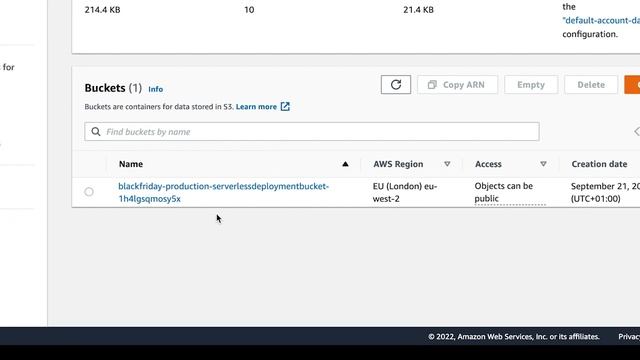Screen dimensions: 640x360
Task: Refresh the buckets list
Action: point(396,84)
